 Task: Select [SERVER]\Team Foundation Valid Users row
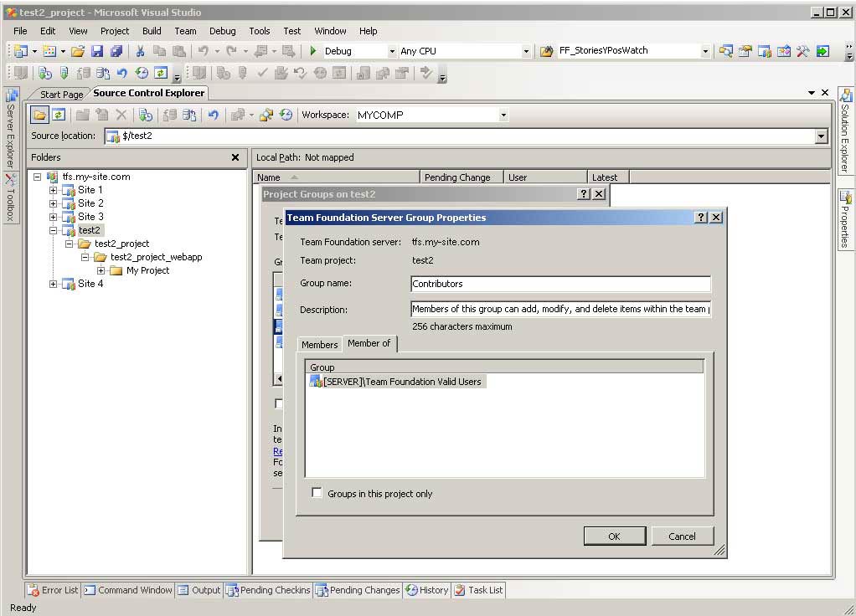tap(396, 382)
